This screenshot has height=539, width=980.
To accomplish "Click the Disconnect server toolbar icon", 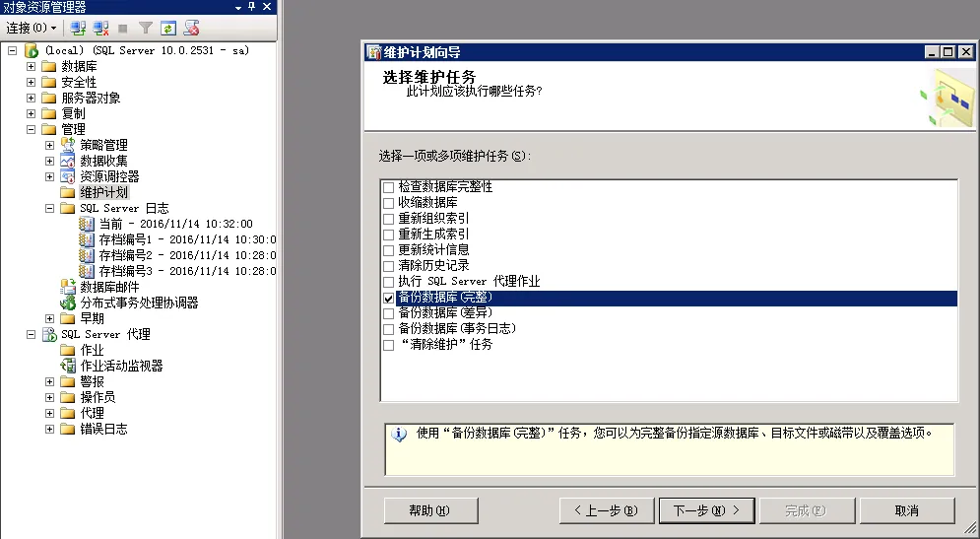I will tap(100, 29).
